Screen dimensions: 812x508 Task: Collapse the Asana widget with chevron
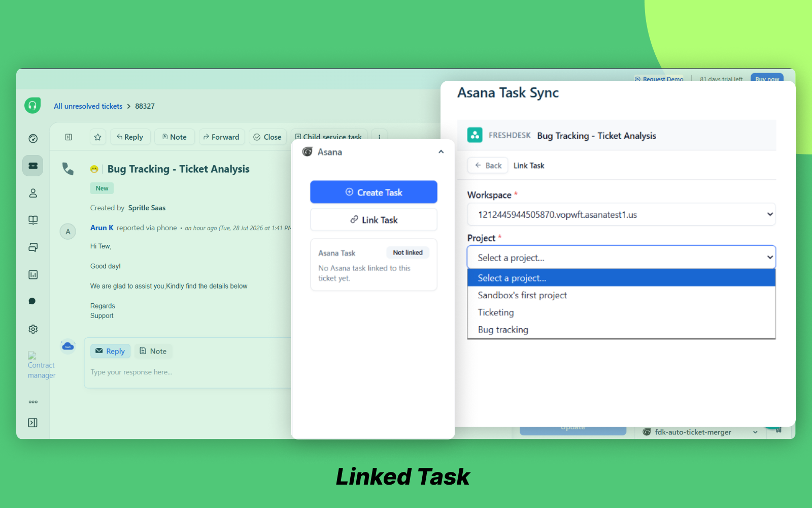coord(441,152)
